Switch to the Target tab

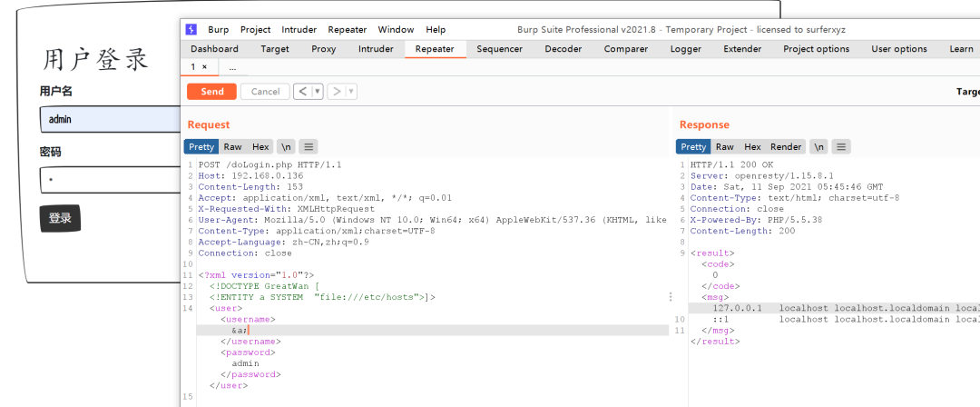[x=275, y=49]
